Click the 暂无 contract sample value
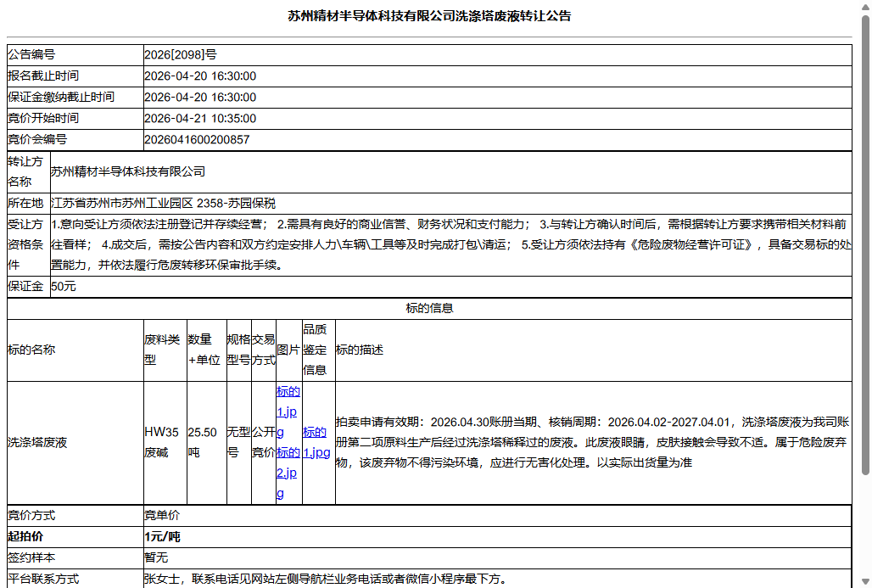Viewport: 872px width, 588px height. pos(156,558)
